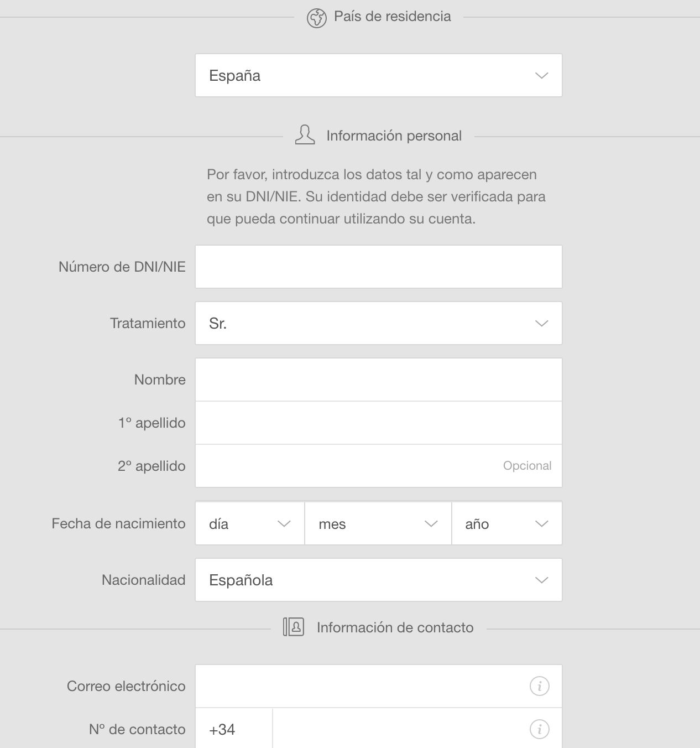Click the globe icon beside País de residencia
Image resolution: width=700 pixels, height=748 pixels.
point(317,18)
